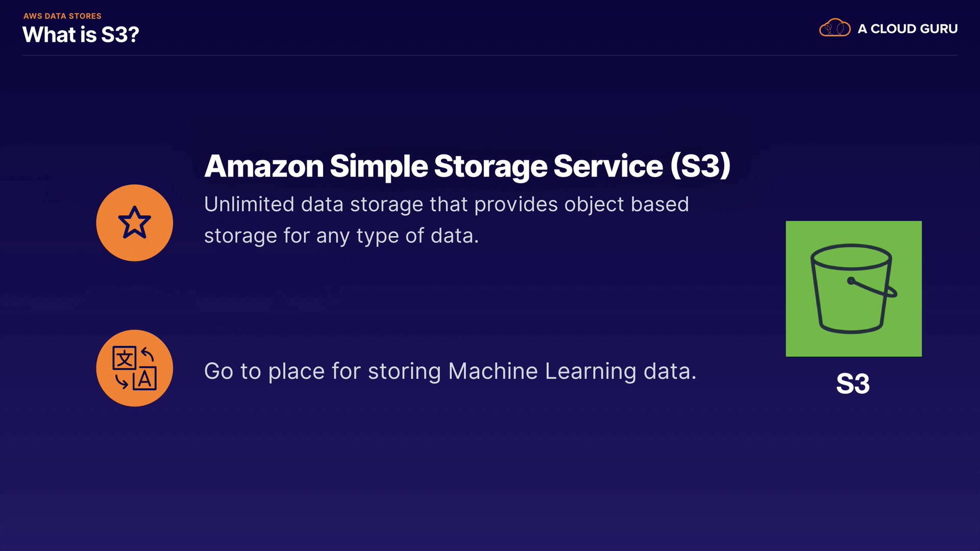Click the "AWS DATA STORES" section label

tap(62, 16)
